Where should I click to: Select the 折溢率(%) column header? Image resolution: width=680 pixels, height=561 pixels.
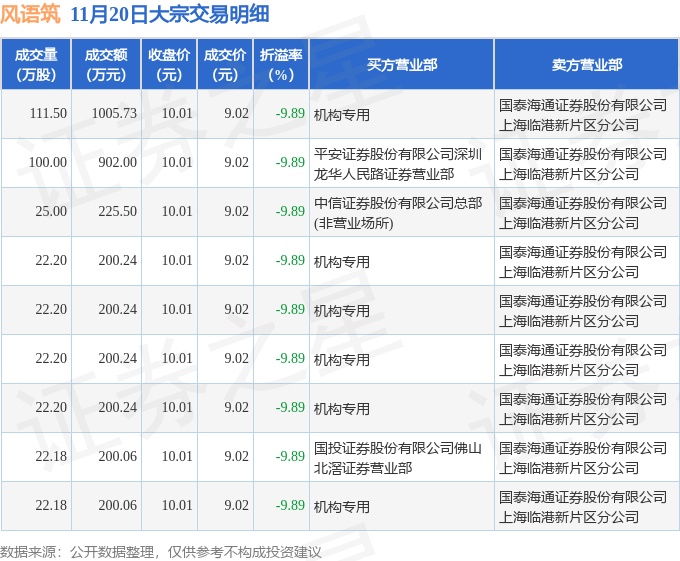281,65
